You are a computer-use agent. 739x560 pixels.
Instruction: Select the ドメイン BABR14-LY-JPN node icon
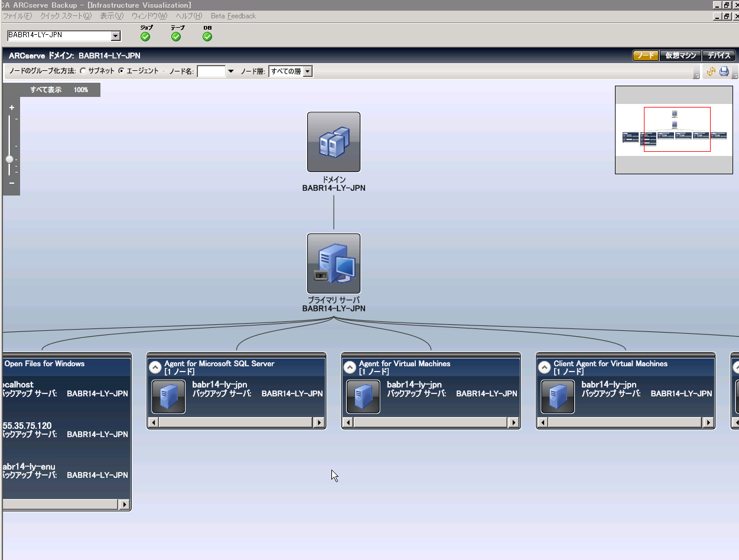tap(334, 142)
